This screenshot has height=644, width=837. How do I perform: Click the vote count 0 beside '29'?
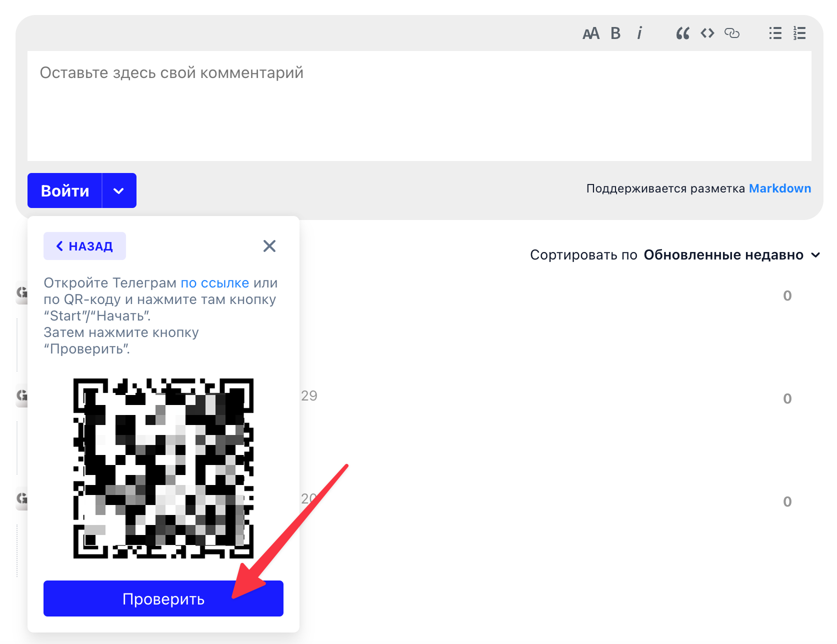787,399
